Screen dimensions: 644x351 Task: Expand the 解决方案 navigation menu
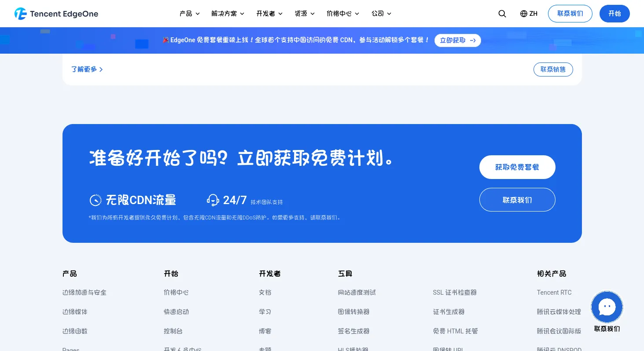228,14
